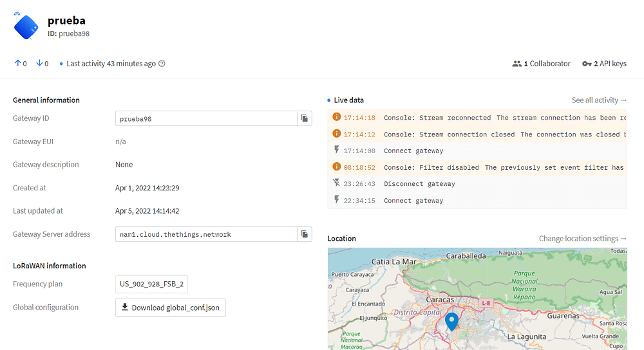Select the 17:14:08 Connect gateway row
Screen dimensions: 644x350
477,151
